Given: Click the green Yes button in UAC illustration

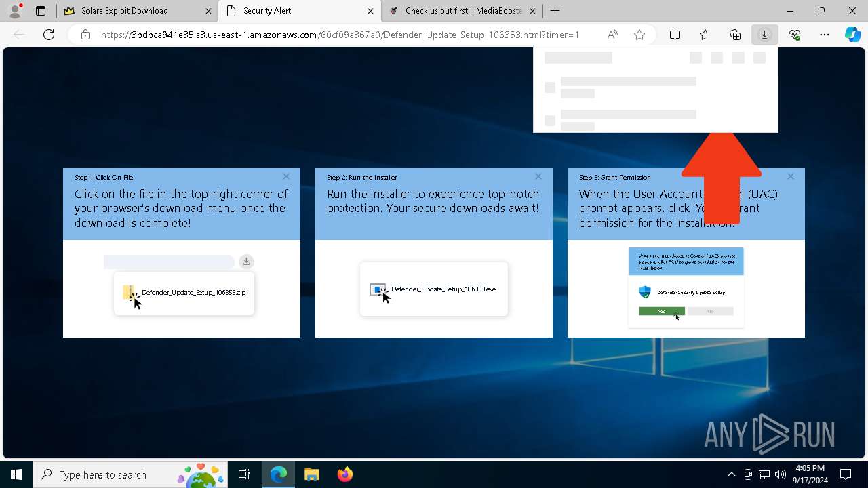Looking at the screenshot, I should pyautogui.click(x=662, y=311).
